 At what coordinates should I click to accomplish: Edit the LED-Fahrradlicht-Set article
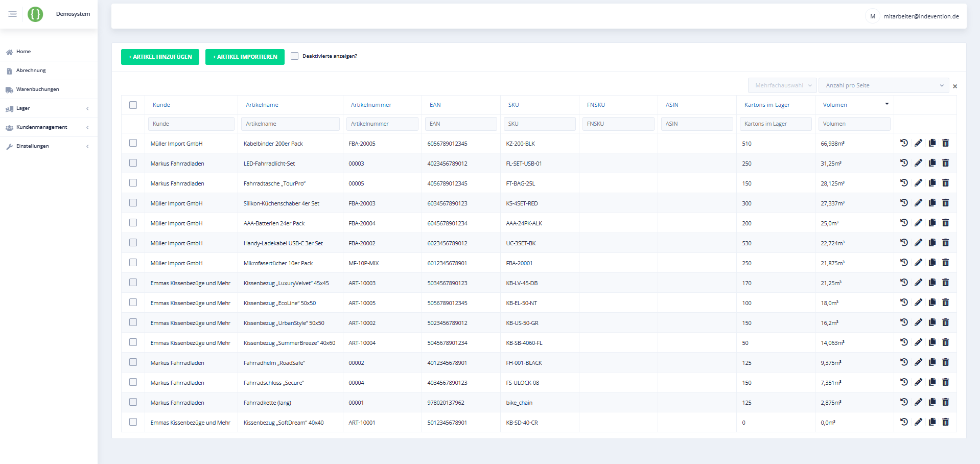(x=918, y=163)
